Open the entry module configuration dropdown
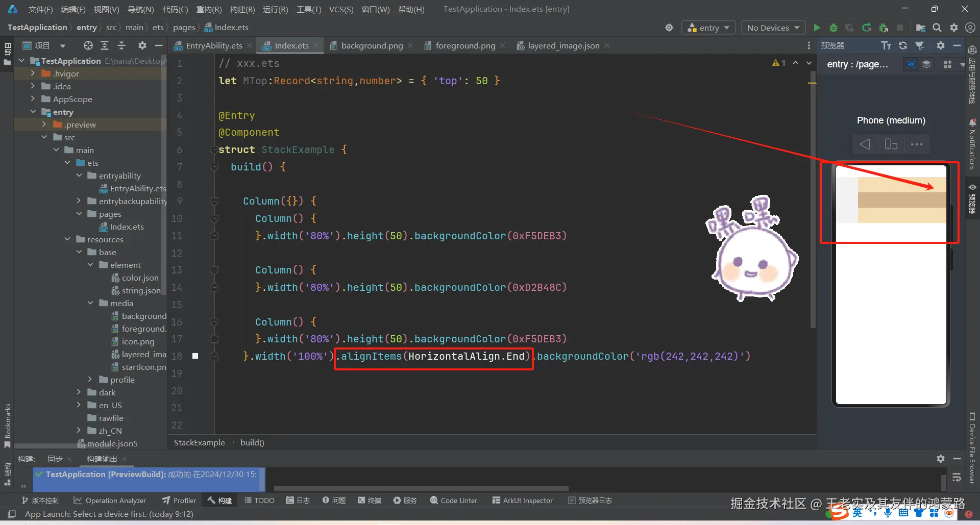Screen dimensions: 980x525 click(x=708, y=28)
